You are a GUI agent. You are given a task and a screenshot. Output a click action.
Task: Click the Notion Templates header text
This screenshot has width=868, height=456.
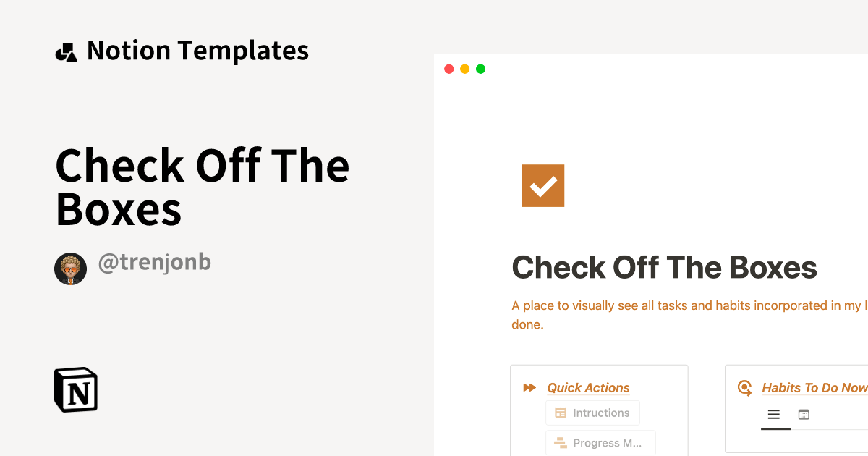(197, 51)
